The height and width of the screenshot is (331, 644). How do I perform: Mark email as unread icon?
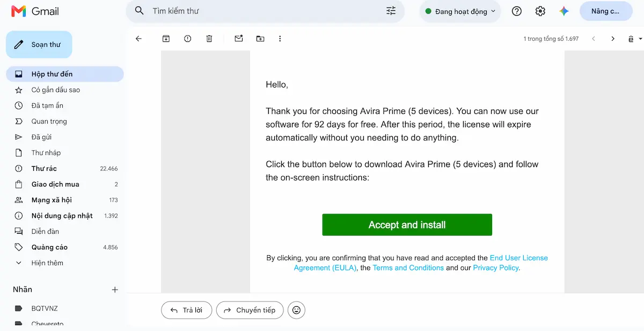click(x=239, y=39)
